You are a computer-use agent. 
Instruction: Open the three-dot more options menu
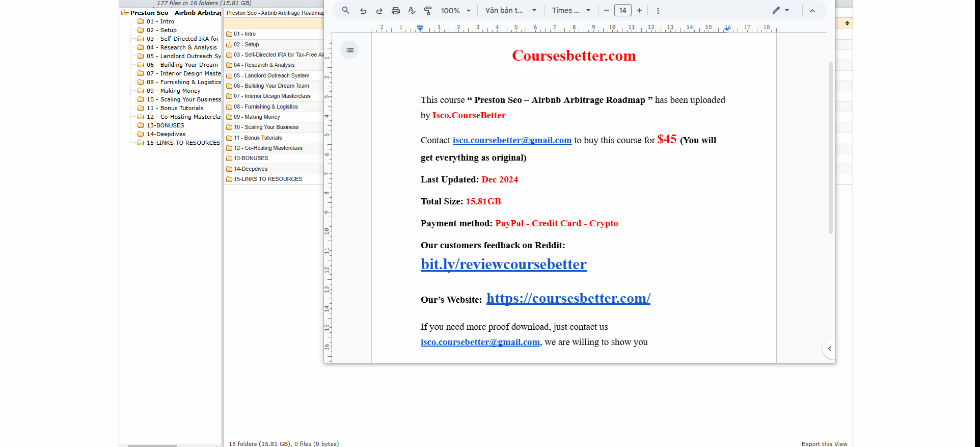tap(658, 11)
